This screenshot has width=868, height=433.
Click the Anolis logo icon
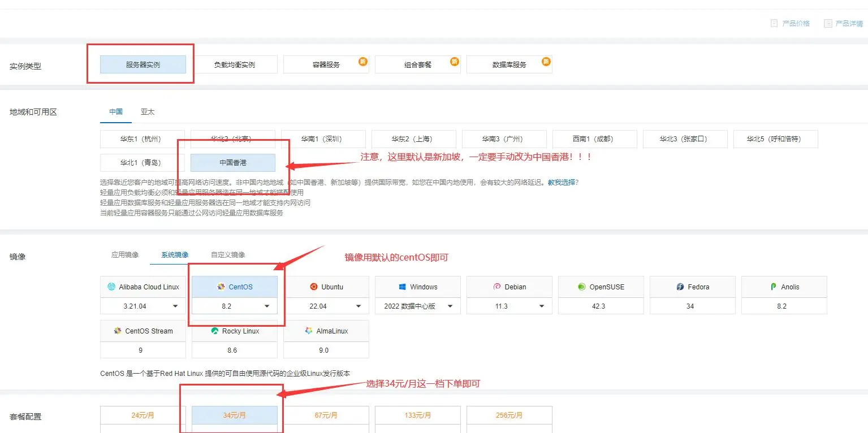[x=774, y=287]
